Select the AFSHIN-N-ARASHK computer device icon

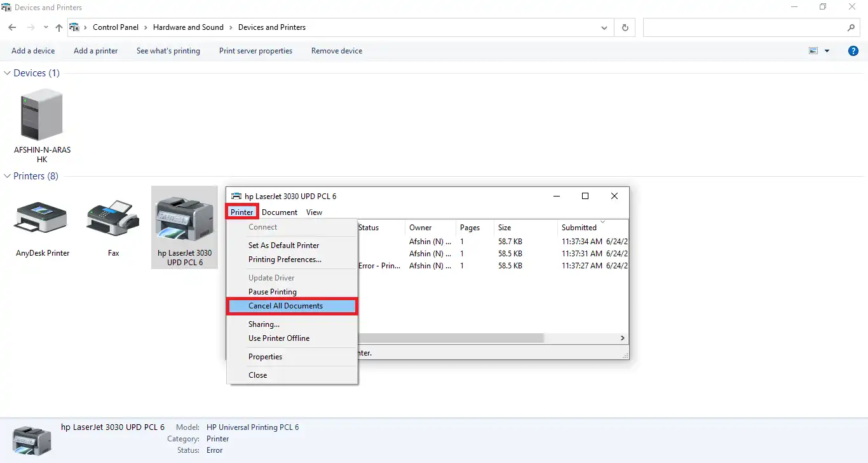point(42,115)
